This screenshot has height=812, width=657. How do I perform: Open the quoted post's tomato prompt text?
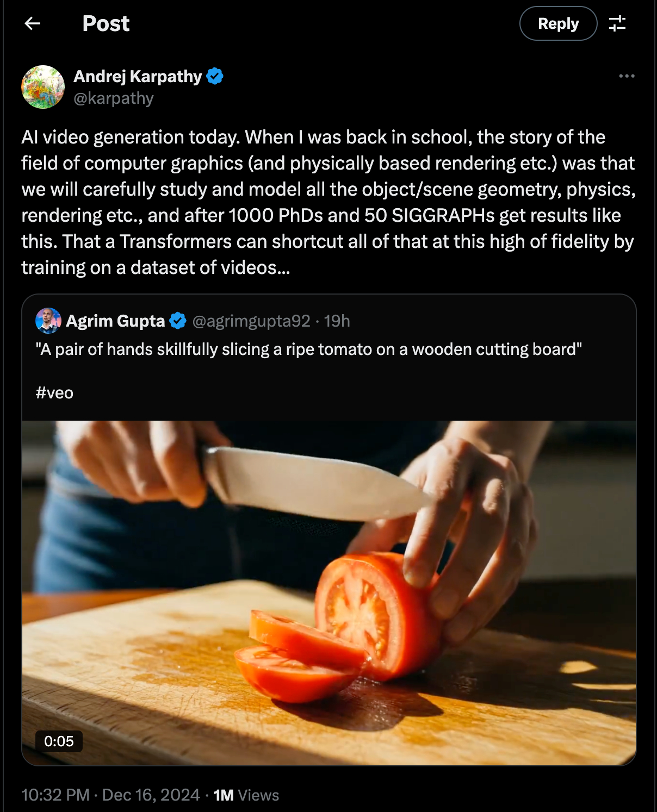point(308,349)
